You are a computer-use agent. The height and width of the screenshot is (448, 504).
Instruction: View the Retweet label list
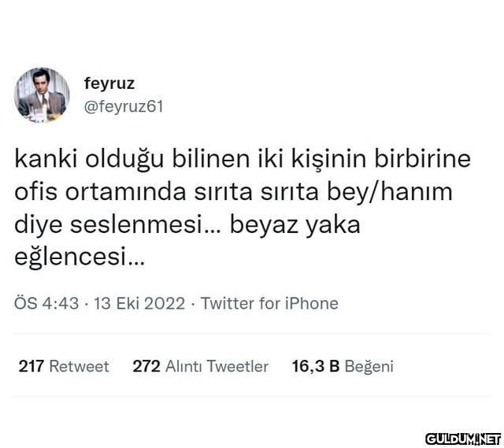79,366
